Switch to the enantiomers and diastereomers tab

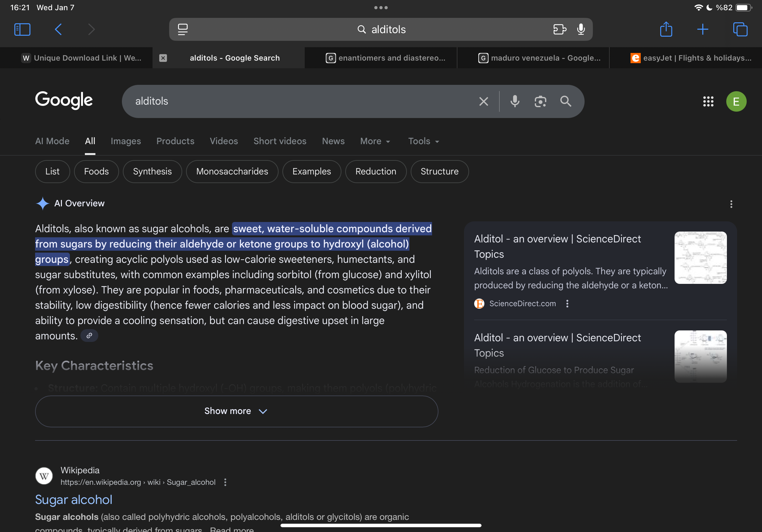point(386,58)
